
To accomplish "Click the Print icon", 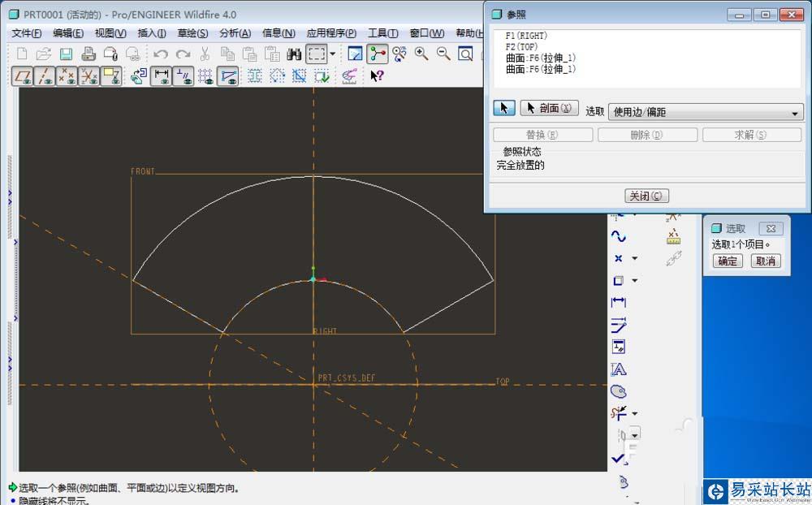I will 88,54.
